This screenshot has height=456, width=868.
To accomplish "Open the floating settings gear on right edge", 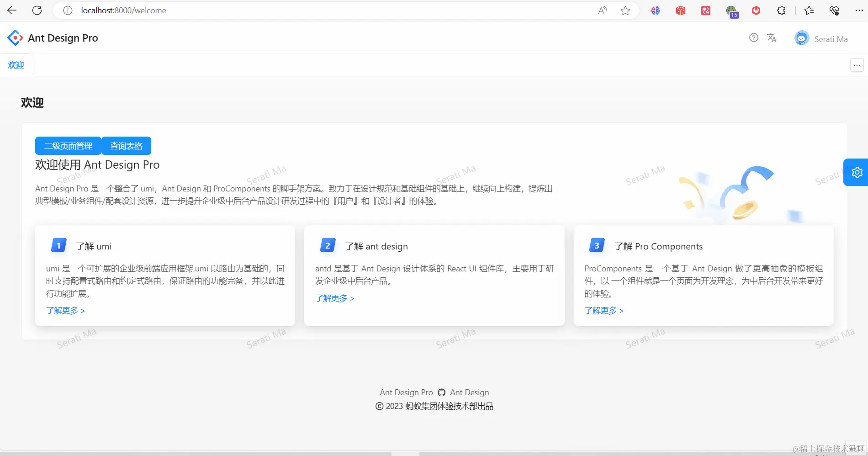I will coord(857,172).
